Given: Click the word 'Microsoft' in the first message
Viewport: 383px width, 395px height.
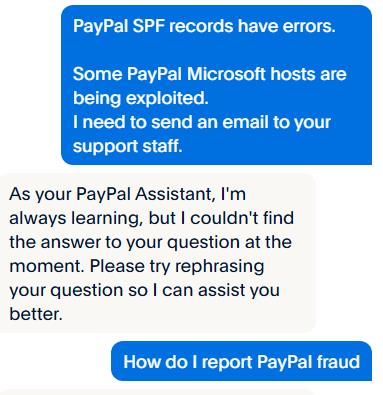Looking at the screenshot, I should coord(226,74).
